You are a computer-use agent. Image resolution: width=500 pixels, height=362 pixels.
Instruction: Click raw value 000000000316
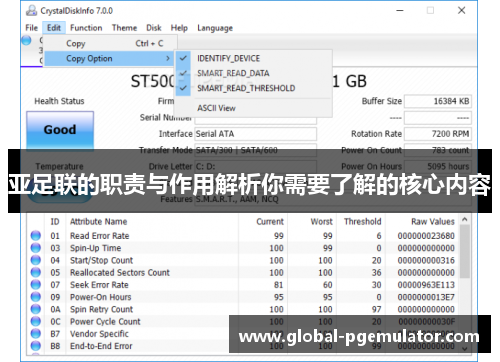[x=426, y=260]
